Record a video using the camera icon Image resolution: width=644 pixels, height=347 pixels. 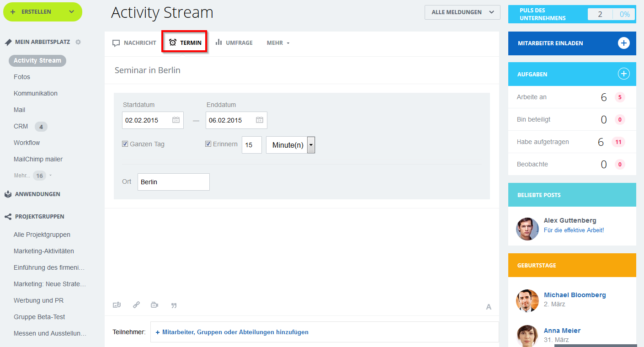coord(154,305)
